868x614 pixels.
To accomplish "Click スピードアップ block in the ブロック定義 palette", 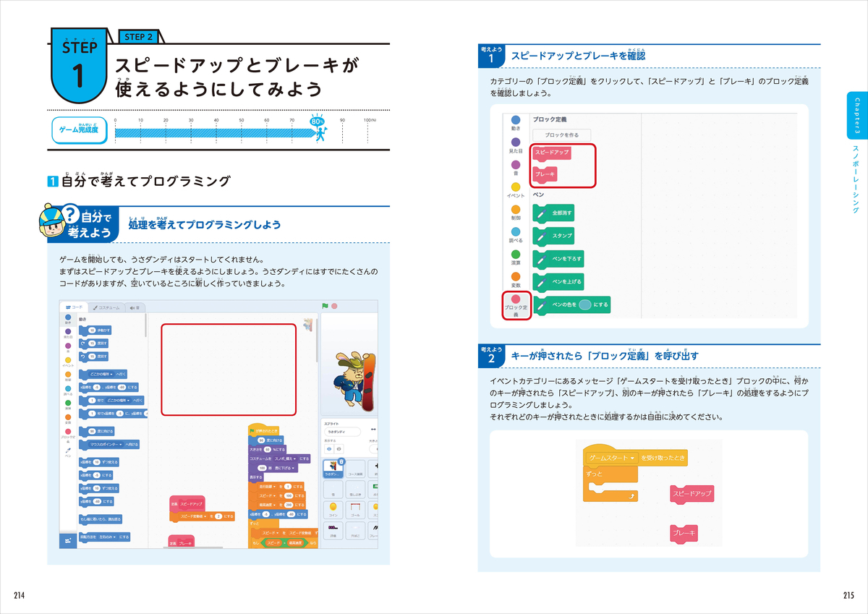I will 552,153.
